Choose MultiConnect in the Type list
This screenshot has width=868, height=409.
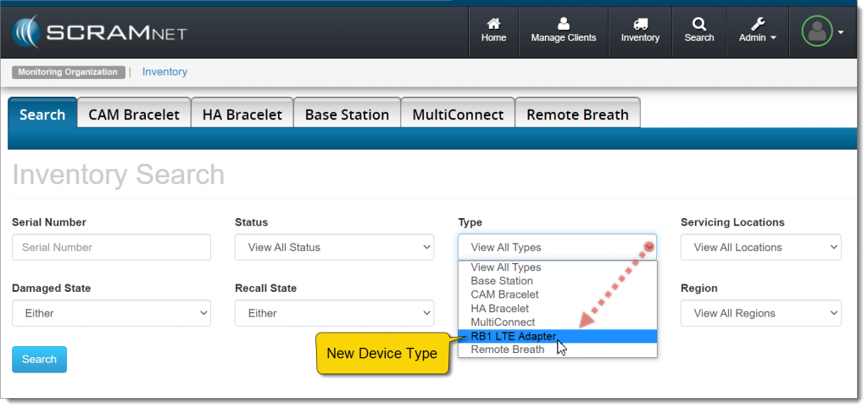[558, 322]
